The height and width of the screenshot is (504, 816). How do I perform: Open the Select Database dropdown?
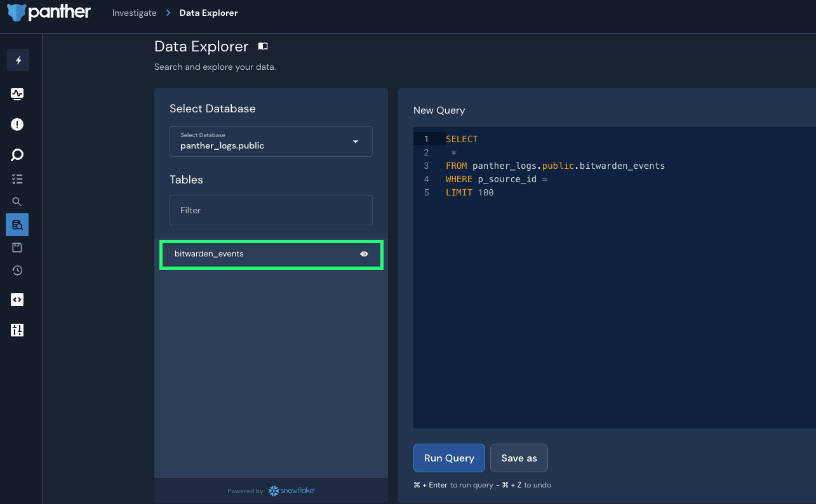coord(355,142)
